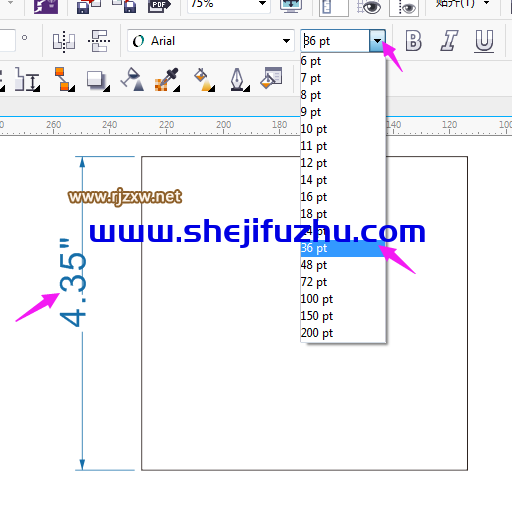Open the Arial font list dropdown
This screenshot has height=514, width=512.
(286, 41)
